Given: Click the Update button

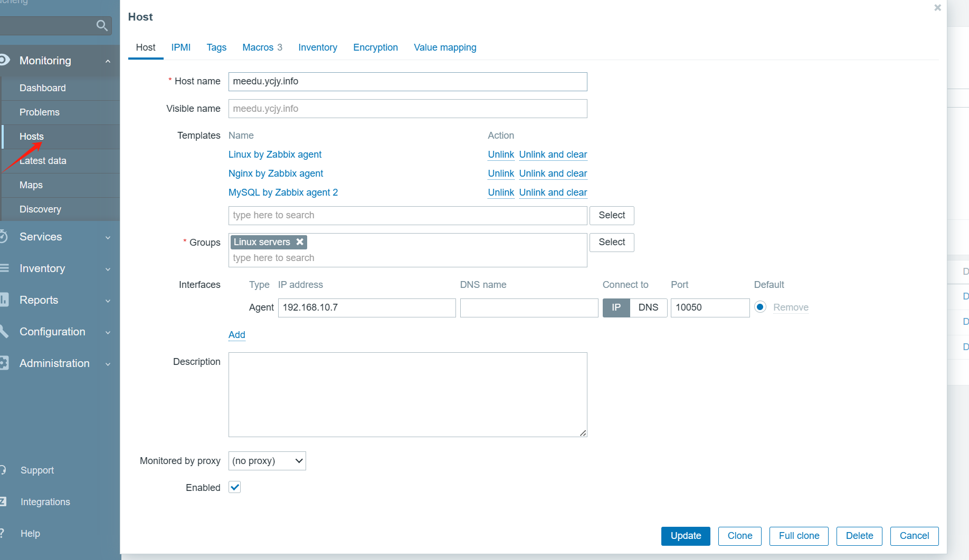Looking at the screenshot, I should click(x=686, y=536).
